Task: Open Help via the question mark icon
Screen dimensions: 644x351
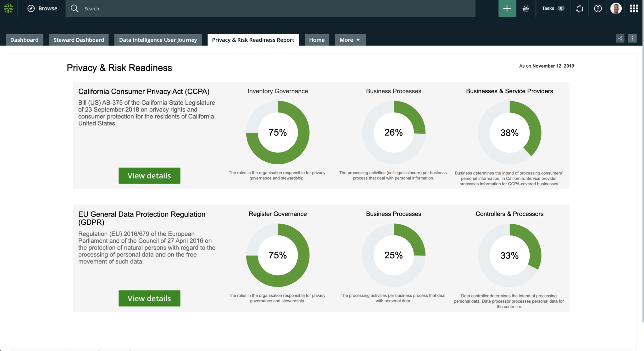Action: pos(597,8)
